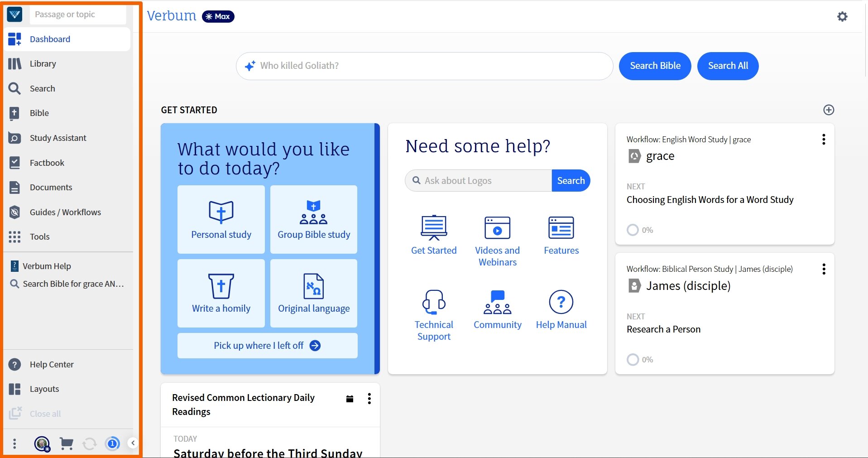Image resolution: width=868 pixels, height=458 pixels.
Task: Click the Documents icon
Action: tap(14, 187)
